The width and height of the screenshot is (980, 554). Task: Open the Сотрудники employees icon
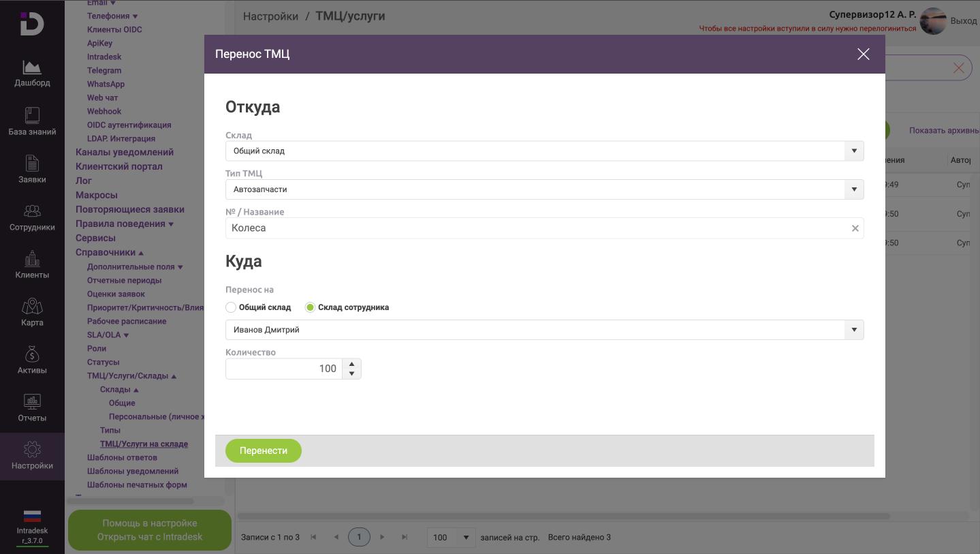tap(32, 212)
